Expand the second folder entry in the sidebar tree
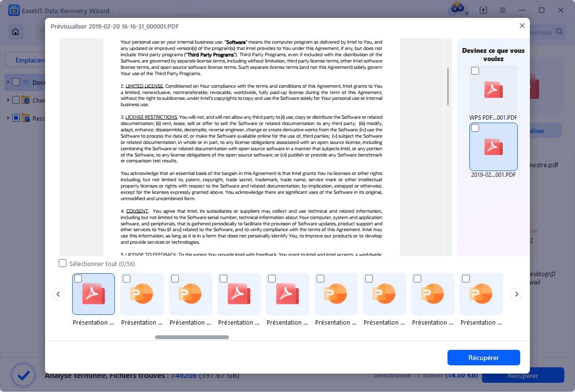This screenshot has width=575, height=392. point(8,100)
